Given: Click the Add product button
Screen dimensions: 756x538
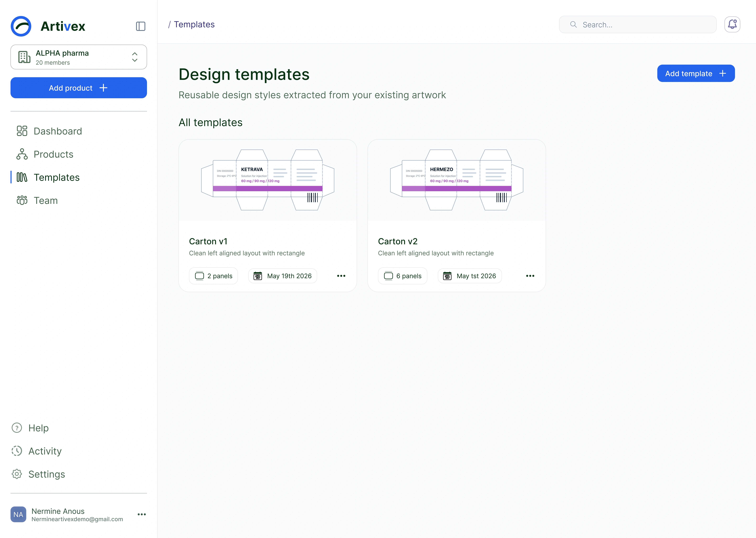Looking at the screenshot, I should pyautogui.click(x=79, y=88).
